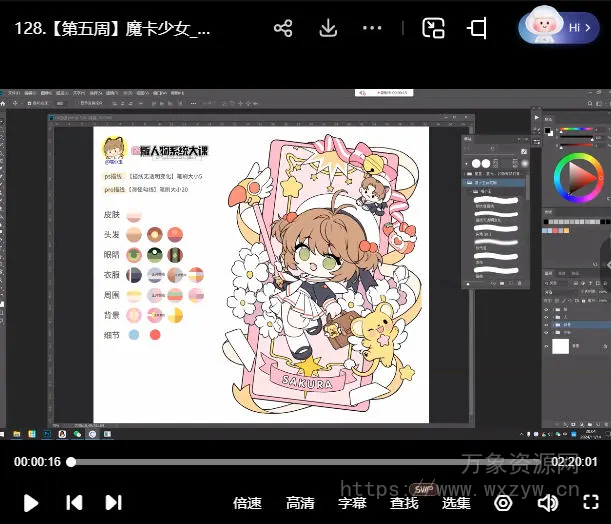611x524 pixels.
Task: Click the share icon in top bar
Action: 283,28
